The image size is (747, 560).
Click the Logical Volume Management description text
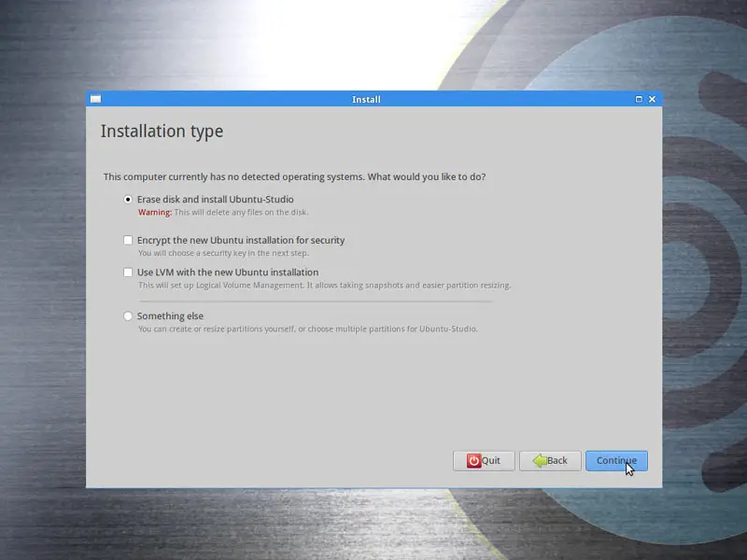(324, 286)
